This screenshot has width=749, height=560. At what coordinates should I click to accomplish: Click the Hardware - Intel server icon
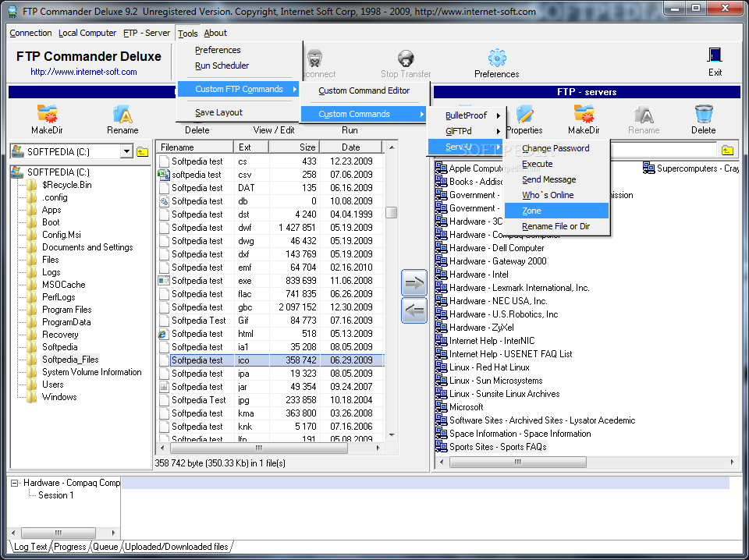point(441,274)
